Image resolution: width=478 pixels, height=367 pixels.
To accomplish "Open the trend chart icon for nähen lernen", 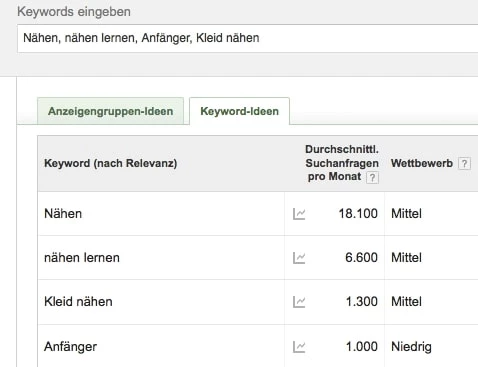I will click(x=299, y=258).
